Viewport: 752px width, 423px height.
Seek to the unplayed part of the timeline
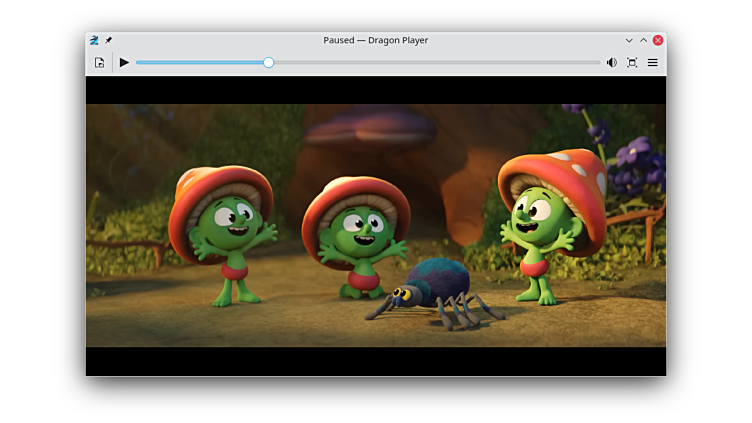tap(430, 62)
